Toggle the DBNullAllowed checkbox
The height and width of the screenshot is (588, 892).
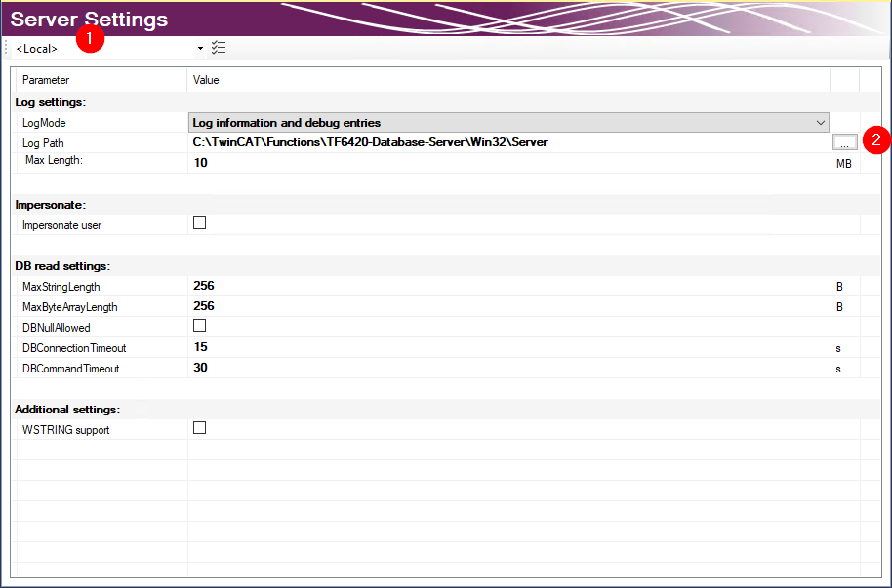pyautogui.click(x=200, y=326)
